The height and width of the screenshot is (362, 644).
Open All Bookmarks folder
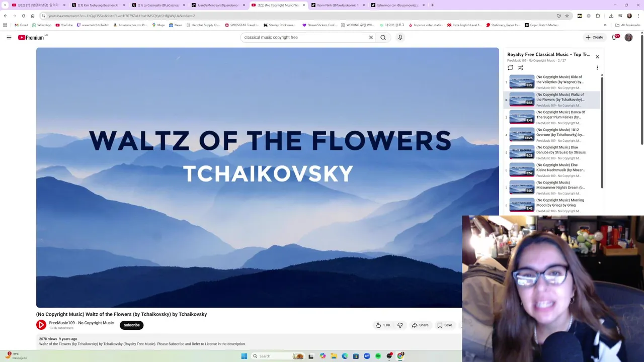click(627, 25)
